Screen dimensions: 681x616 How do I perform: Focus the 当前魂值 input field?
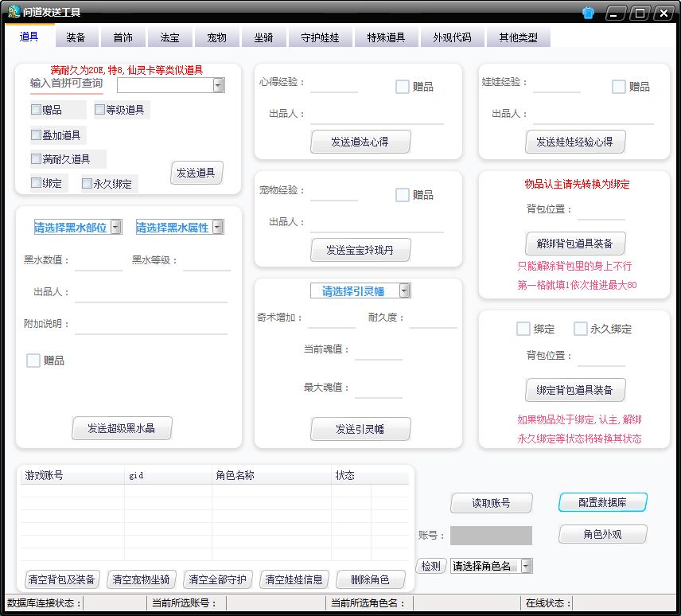coord(379,353)
